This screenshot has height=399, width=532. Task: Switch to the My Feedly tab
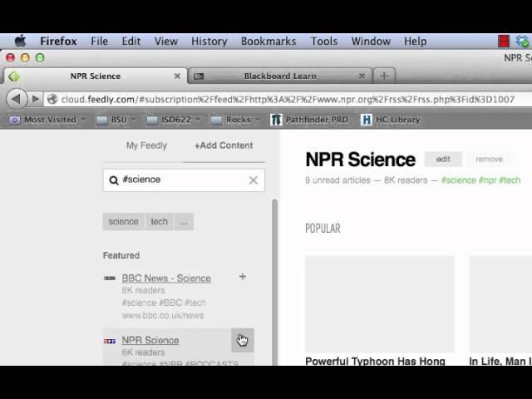click(x=146, y=145)
